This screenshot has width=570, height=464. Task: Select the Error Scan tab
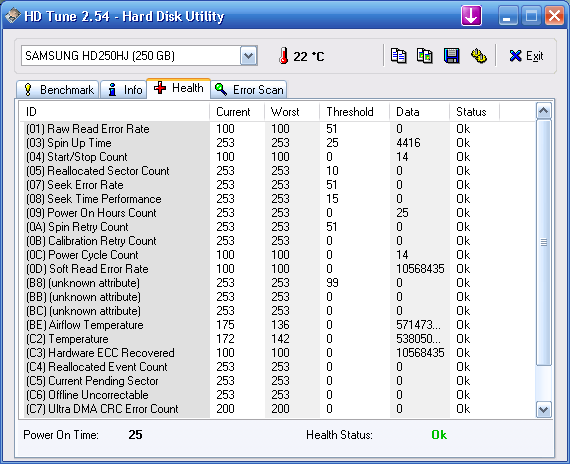click(249, 89)
